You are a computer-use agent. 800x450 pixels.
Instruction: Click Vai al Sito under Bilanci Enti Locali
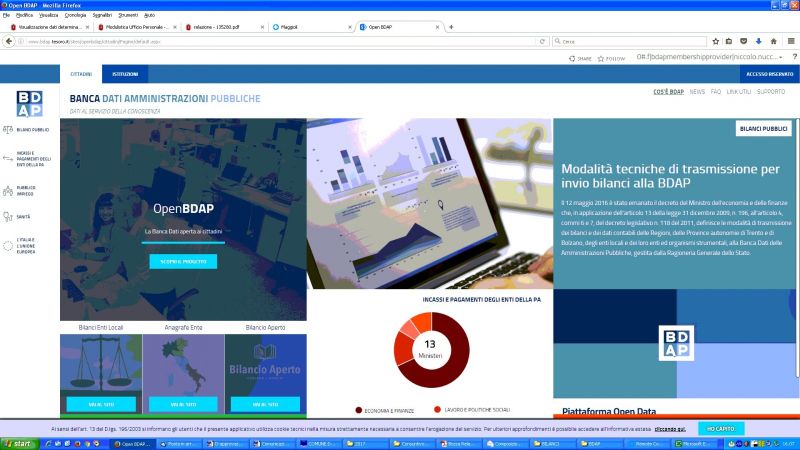pyautogui.click(x=101, y=404)
